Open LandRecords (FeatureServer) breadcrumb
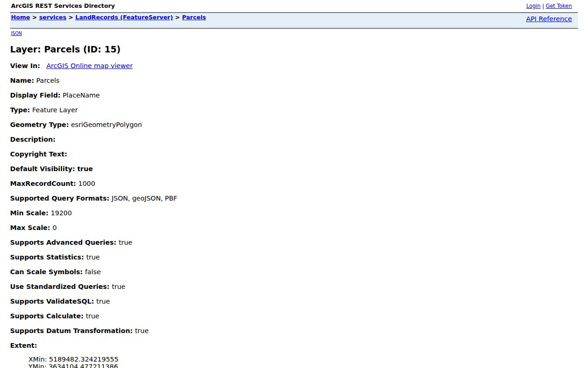Viewport: 588px width, 368px height. [x=124, y=17]
